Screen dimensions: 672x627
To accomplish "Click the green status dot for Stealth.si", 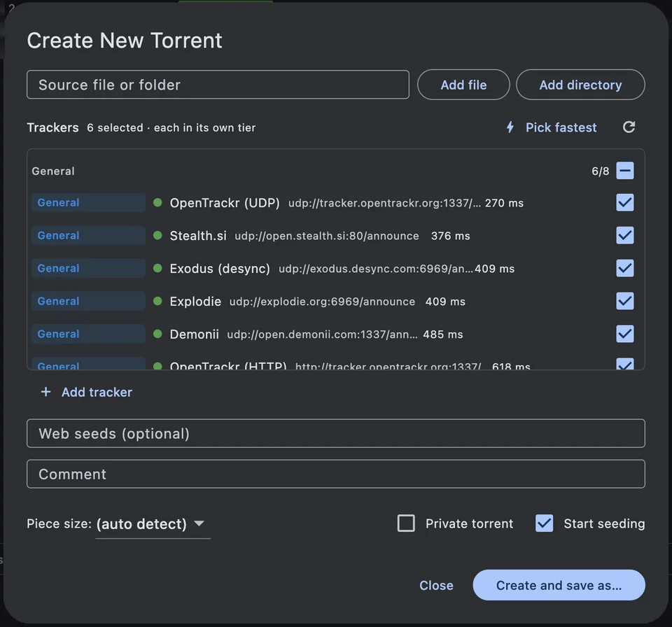I will [157, 235].
